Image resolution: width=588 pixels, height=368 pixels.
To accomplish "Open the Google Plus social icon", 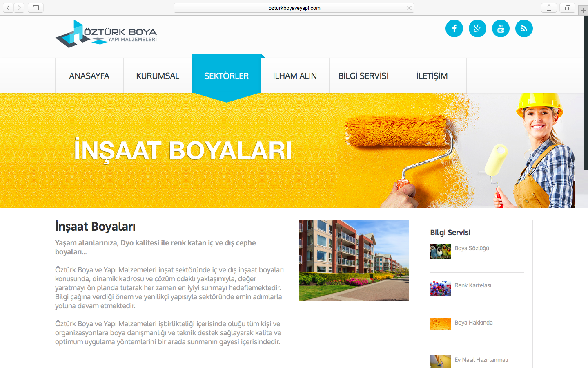I will 477,29.
